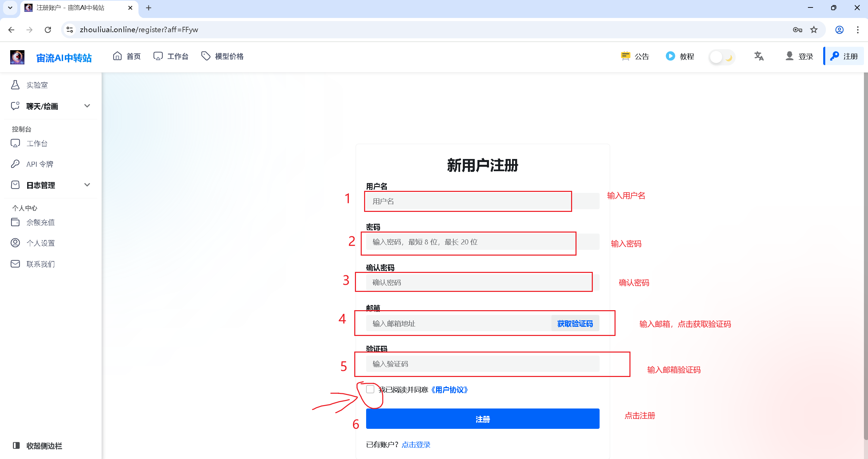Screen dimensions: 868x459
Task: Click the 获取验证码 button
Action: (x=575, y=323)
